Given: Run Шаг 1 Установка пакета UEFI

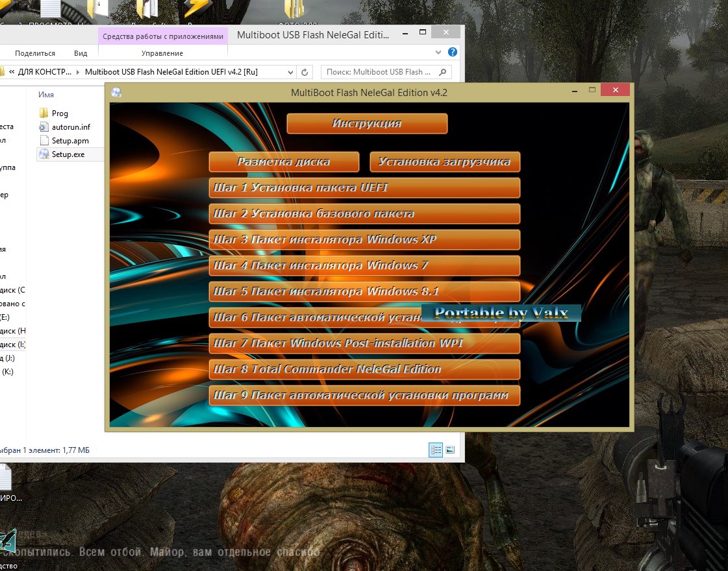Looking at the screenshot, I should tap(364, 188).
